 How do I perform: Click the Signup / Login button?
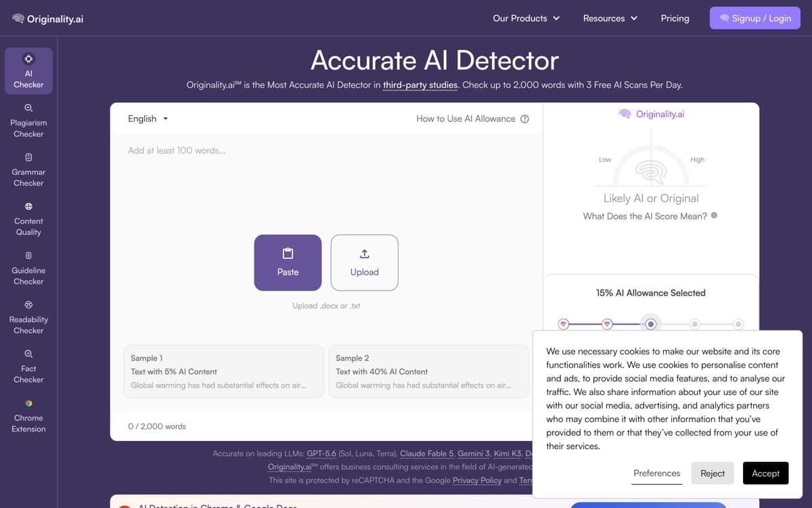(x=754, y=18)
